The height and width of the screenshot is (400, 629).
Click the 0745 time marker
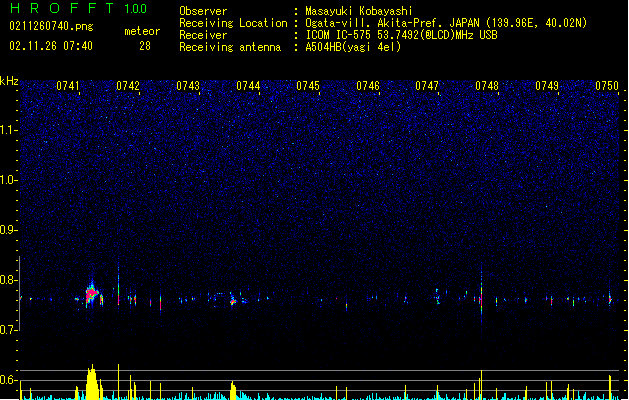pyautogui.click(x=308, y=86)
